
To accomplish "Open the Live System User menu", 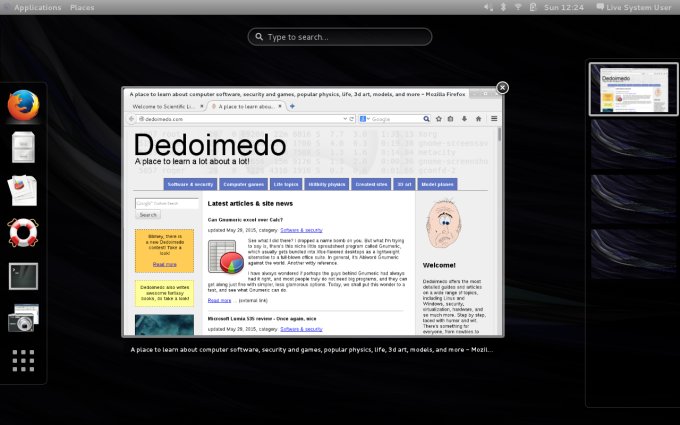I will tap(634, 7).
